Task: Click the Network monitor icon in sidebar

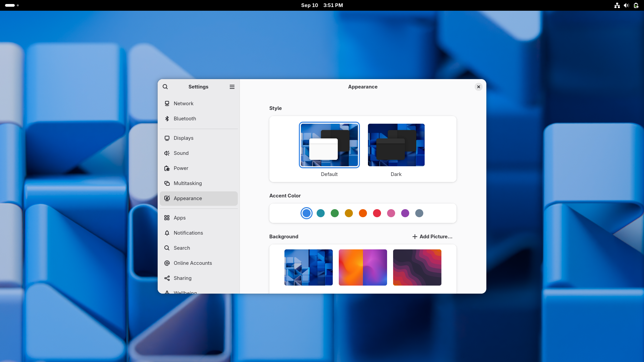Action: [167, 104]
